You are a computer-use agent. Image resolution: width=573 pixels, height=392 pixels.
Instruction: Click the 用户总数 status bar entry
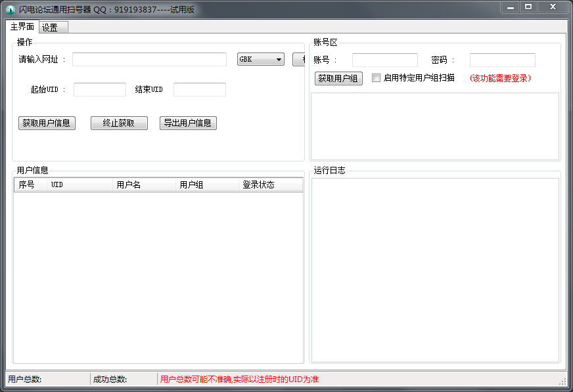(x=48, y=380)
